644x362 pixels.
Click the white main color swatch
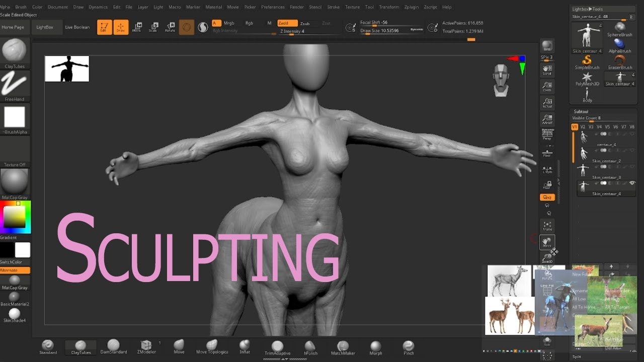23,250
